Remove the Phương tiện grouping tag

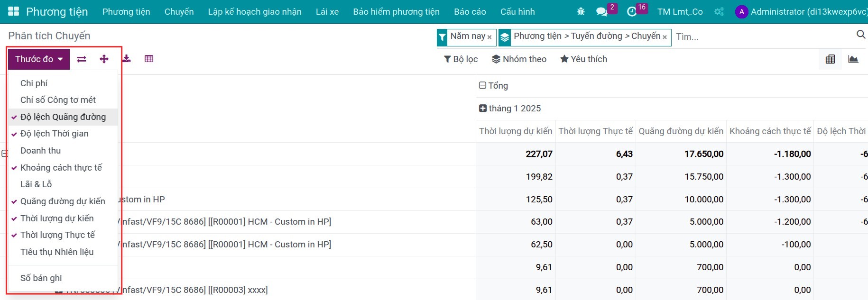click(x=665, y=37)
